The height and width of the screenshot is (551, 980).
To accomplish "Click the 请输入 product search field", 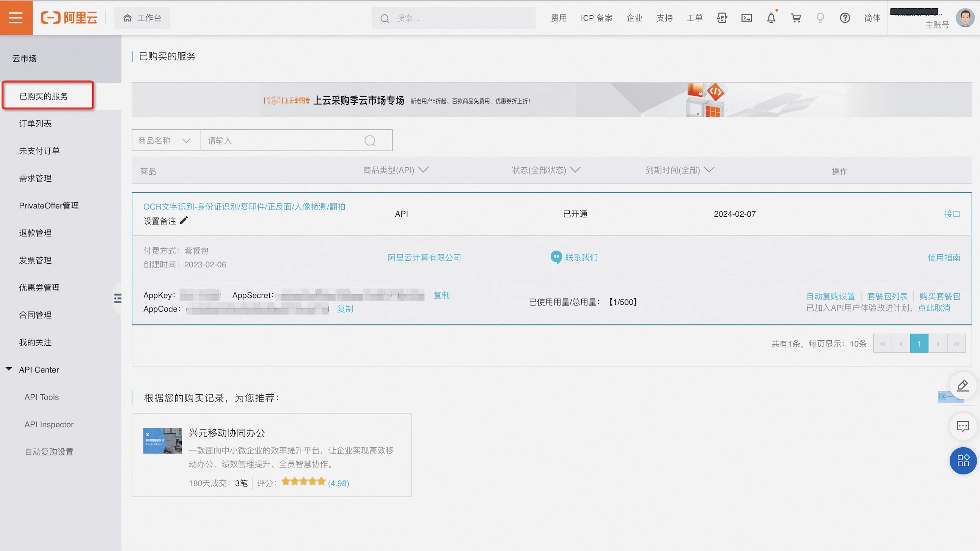I will pos(281,140).
